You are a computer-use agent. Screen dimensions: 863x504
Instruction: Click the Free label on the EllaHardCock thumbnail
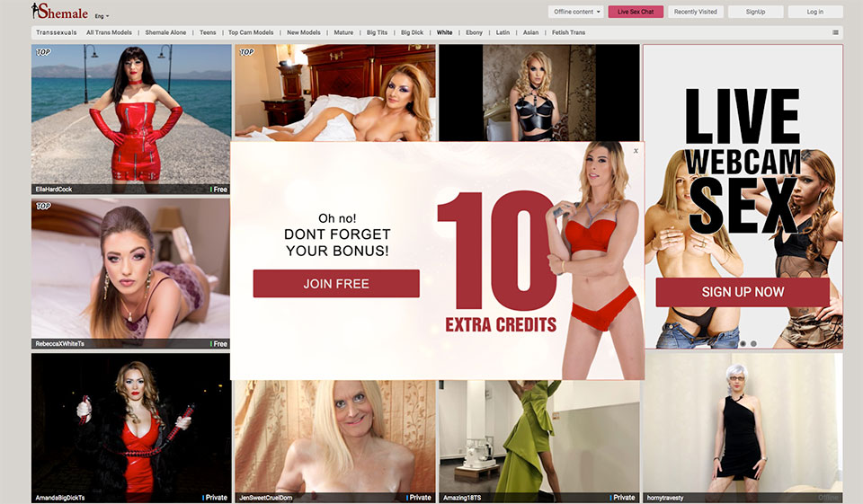pos(219,190)
